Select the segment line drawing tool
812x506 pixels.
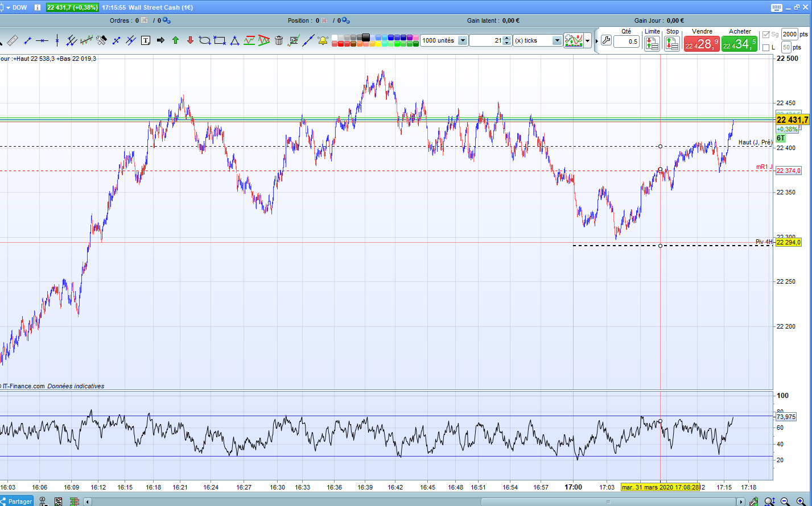pos(27,40)
